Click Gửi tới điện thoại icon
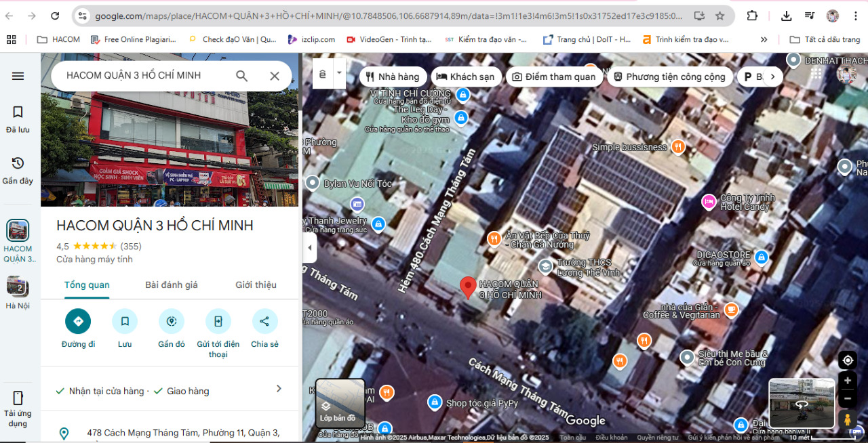 tap(218, 321)
